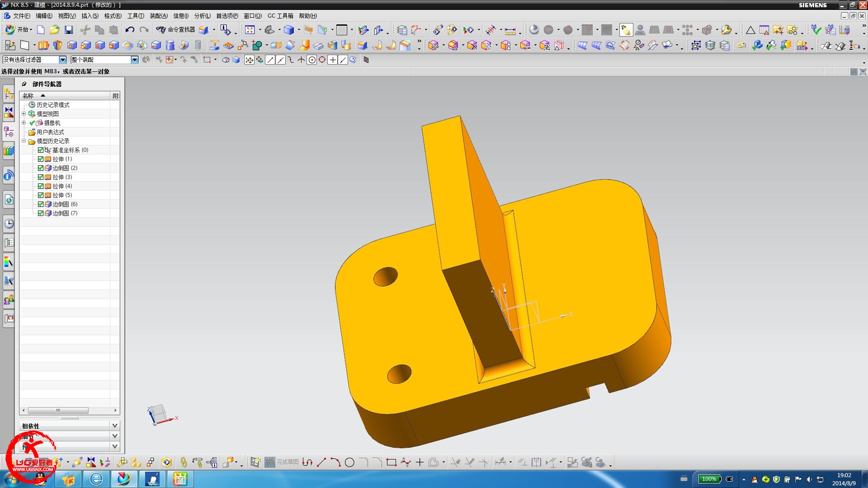This screenshot has height=488, width=868.
Task: Select the Sketch tool icon
Action: 10,45
